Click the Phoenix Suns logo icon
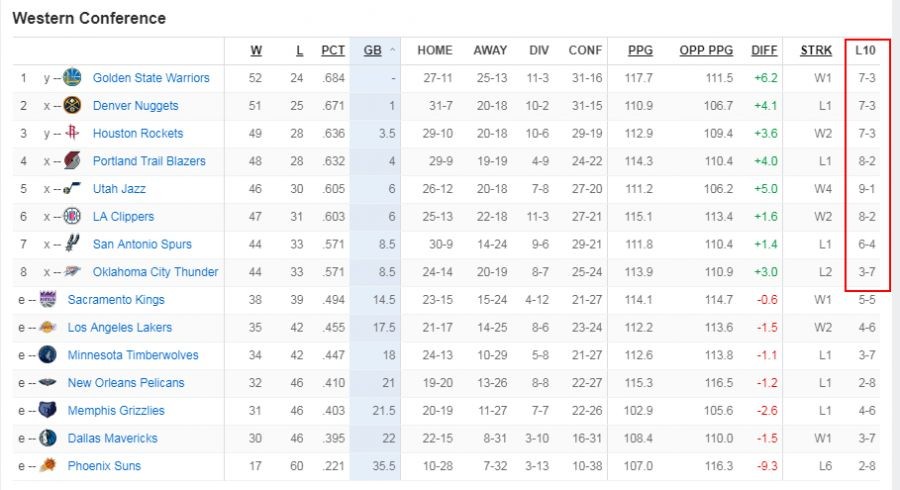900x490 pixels. pos(47,466)
